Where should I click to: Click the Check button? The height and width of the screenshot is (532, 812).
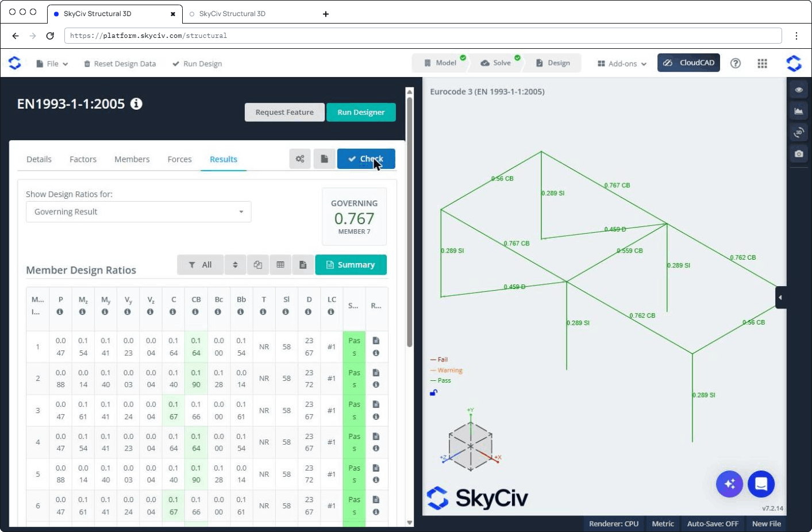[x=366, y=159]
